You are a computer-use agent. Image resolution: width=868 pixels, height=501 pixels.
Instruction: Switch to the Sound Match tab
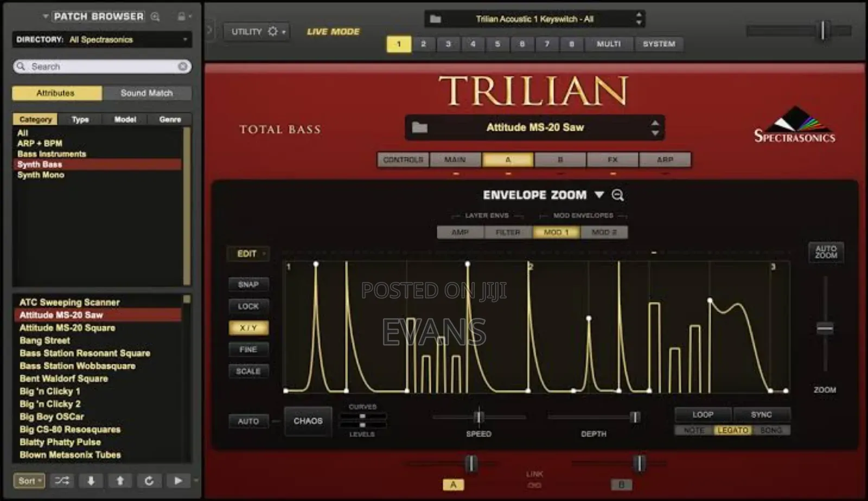click(146, 93)
